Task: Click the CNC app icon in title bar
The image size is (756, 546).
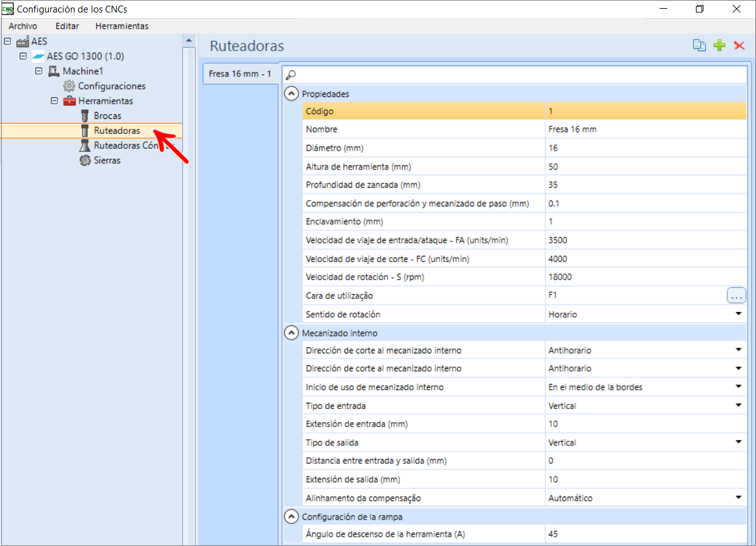Action: tap(8, 9)
